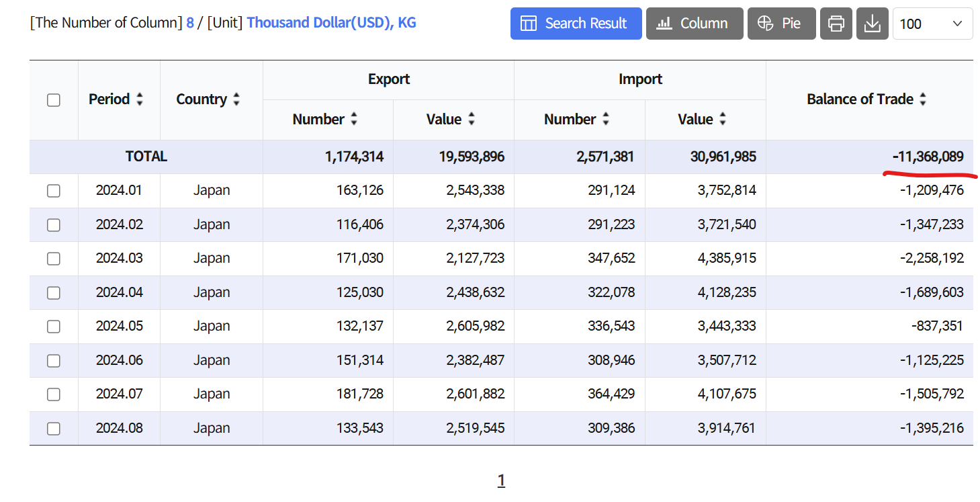Switch to Column chart view

pos(695,24)
